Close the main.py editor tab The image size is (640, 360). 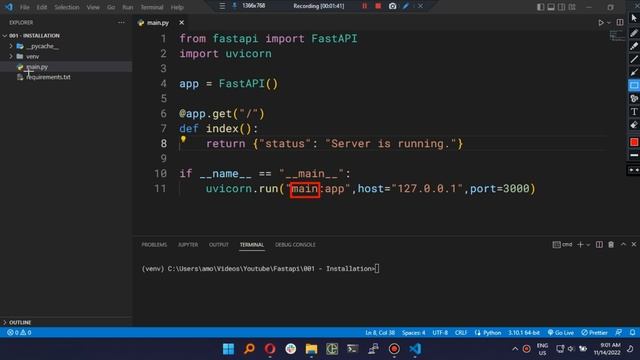[181, 22]
